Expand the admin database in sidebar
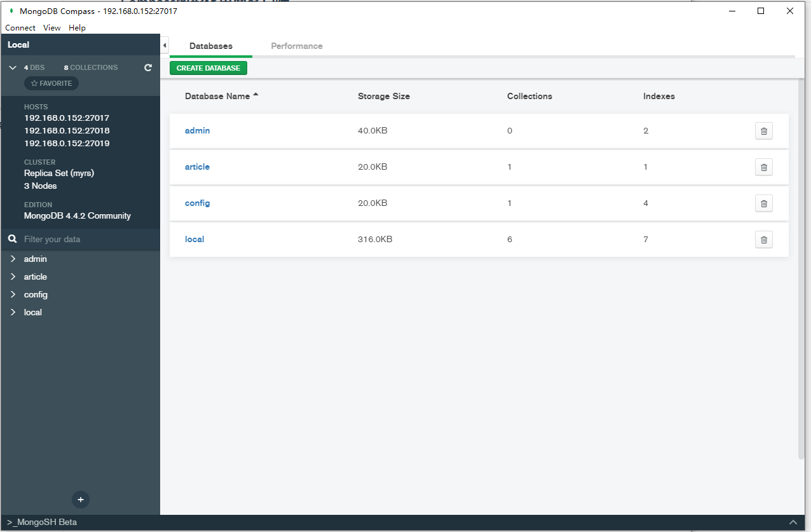 (x=13, y=259)
